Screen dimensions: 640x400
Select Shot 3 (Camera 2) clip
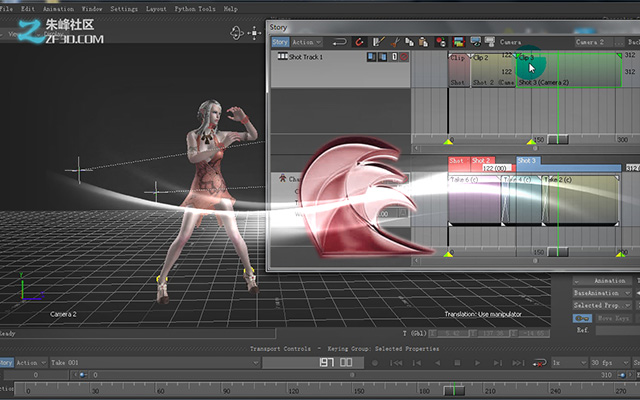[x=569, y=70]
